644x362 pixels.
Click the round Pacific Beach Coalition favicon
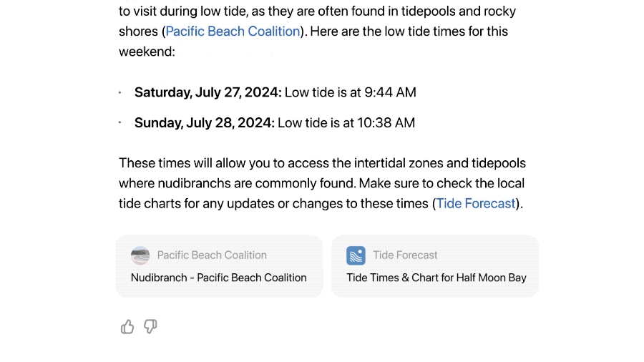click(140, 255)
